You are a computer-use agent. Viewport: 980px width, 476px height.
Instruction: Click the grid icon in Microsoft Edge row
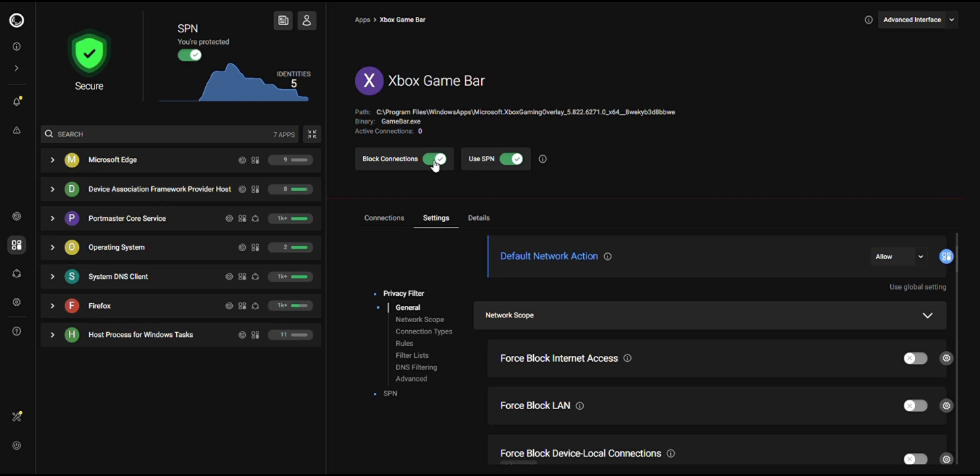(255, 161)
